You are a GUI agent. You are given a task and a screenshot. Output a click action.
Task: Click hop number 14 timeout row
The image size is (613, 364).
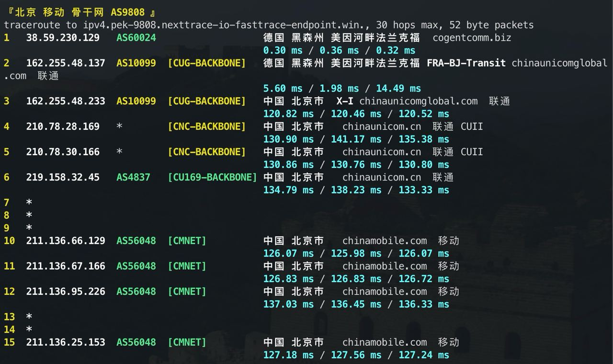18,330
